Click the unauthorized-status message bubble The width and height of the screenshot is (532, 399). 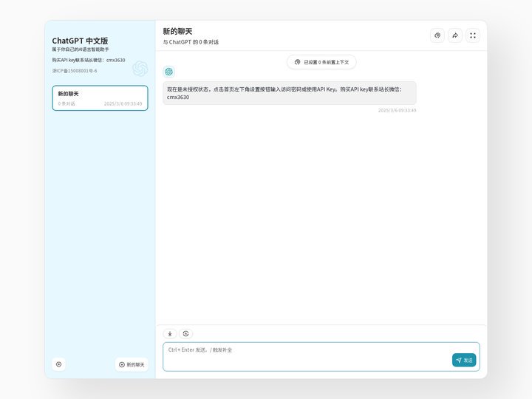tap(290, 93)
